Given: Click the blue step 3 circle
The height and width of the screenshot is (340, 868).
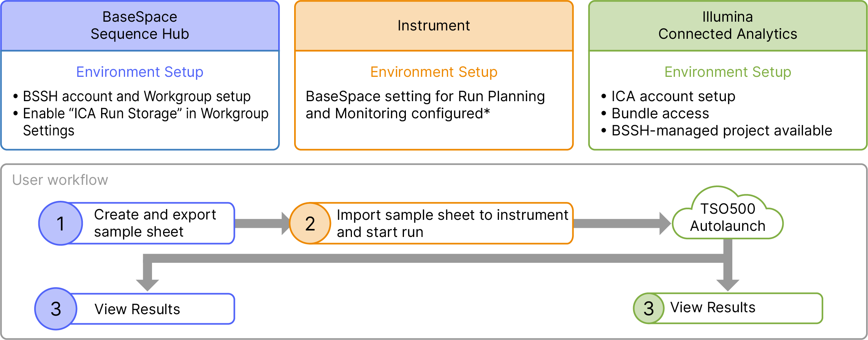Looking at the screenshot, I should 56,308.
